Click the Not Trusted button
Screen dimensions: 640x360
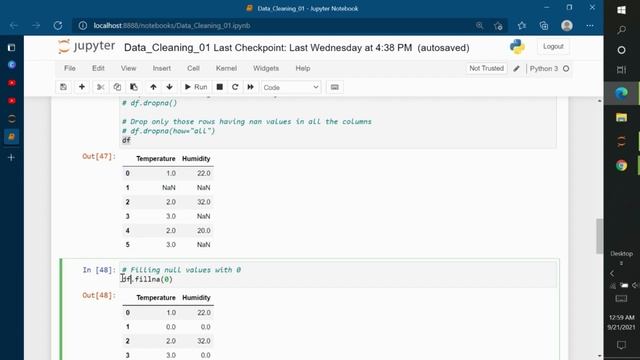(x=486, y=68)
